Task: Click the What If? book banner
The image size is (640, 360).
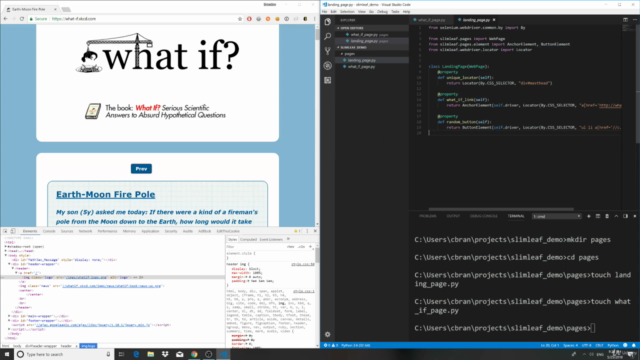Action: coord(155,111)
